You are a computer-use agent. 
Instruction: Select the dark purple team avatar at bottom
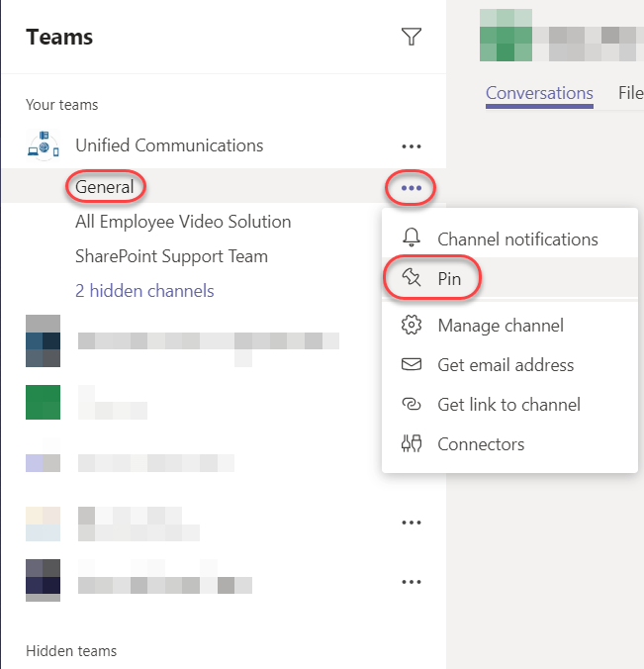[x=44, y=580]
